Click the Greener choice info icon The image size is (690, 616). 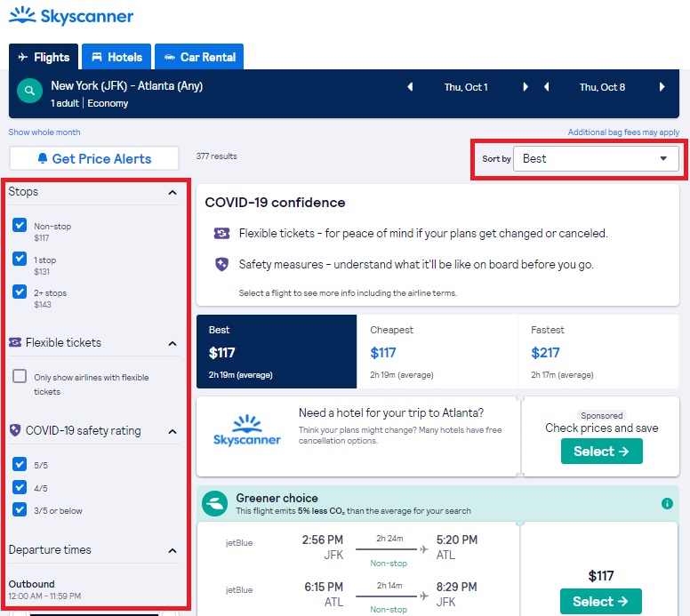[x=667, y=503]
